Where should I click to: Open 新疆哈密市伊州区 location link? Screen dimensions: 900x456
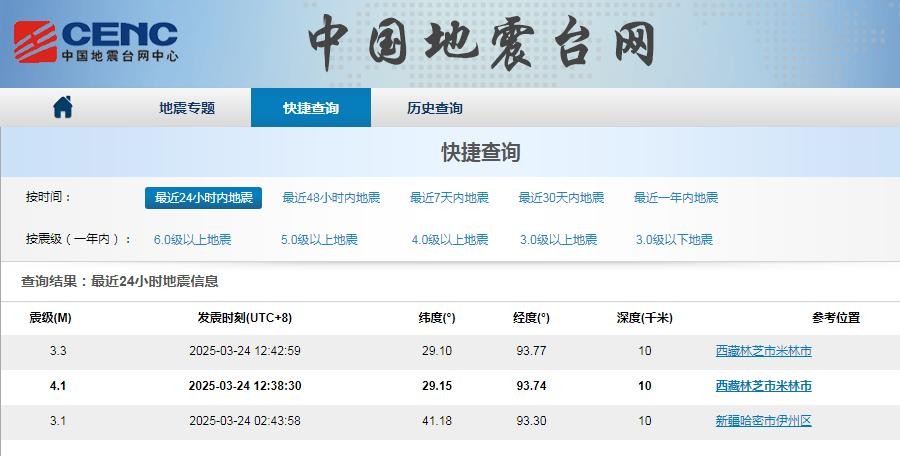tap(763, 421)
